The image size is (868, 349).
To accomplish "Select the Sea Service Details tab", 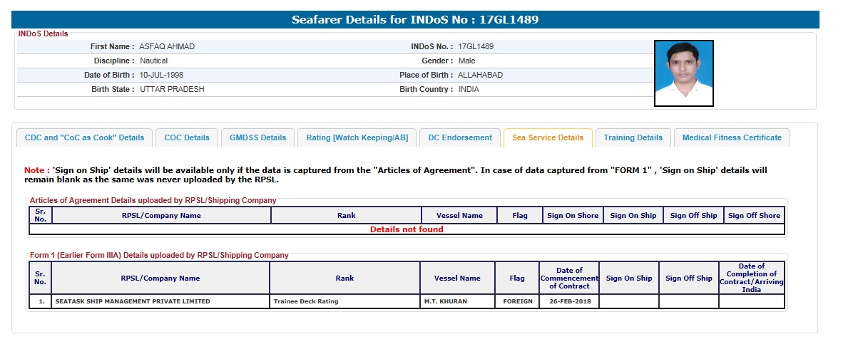I will [548, 137].
